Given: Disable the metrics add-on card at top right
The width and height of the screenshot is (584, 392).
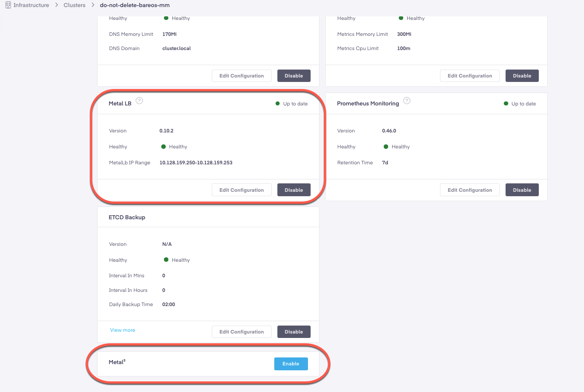Looking at the screenshot, I should click(x=522, y=76).
